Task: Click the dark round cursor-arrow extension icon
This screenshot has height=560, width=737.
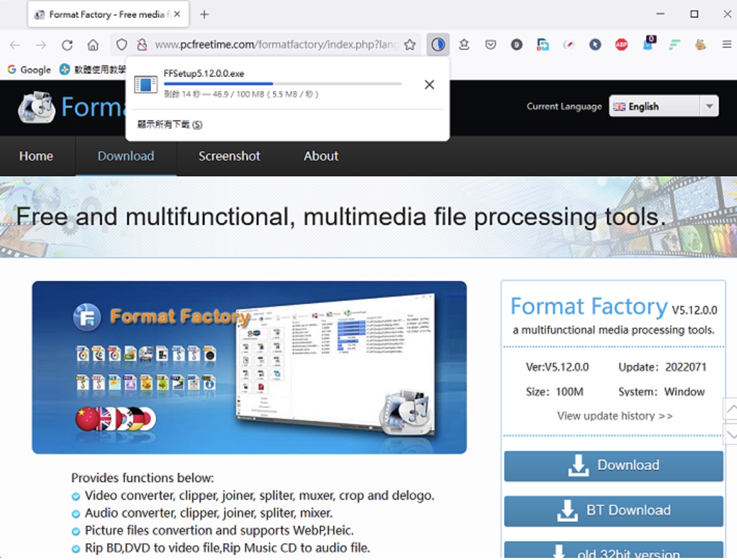Action: (x=595, y=45)
